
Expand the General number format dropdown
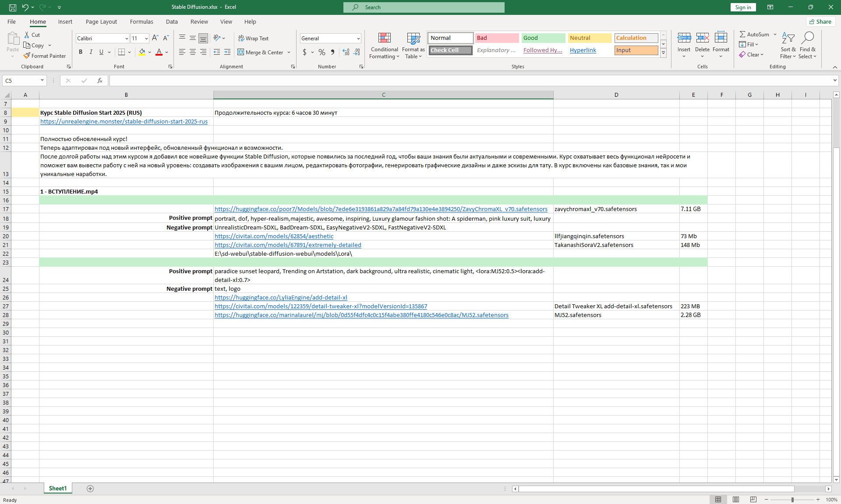[x=358, y=39]
